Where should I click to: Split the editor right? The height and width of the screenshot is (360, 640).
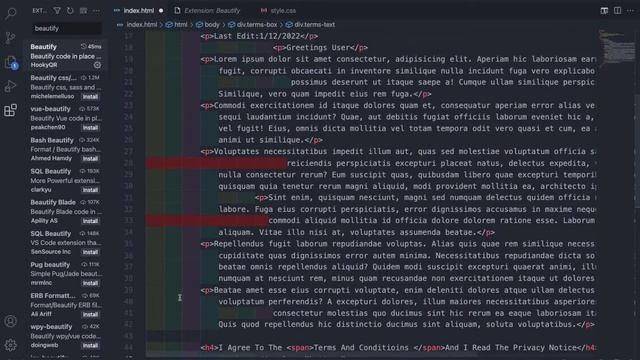coord(617,11)
